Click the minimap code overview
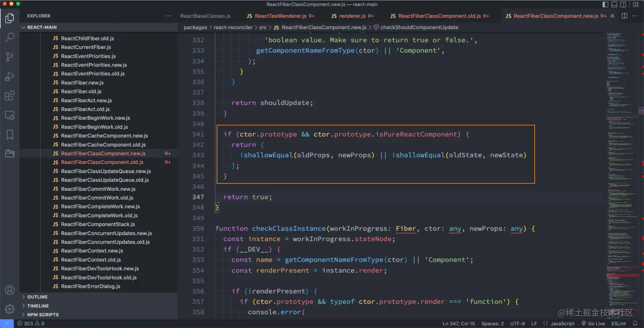 point(622,174)
